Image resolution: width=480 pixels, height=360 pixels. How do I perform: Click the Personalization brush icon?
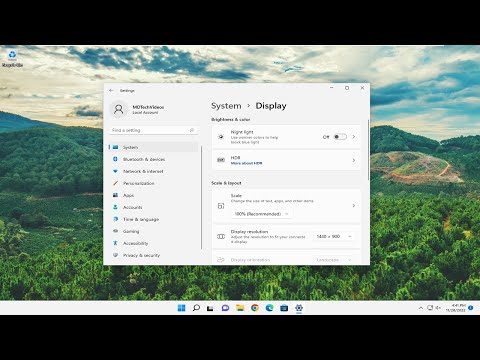pyautogui.click(x=115, y=183)
